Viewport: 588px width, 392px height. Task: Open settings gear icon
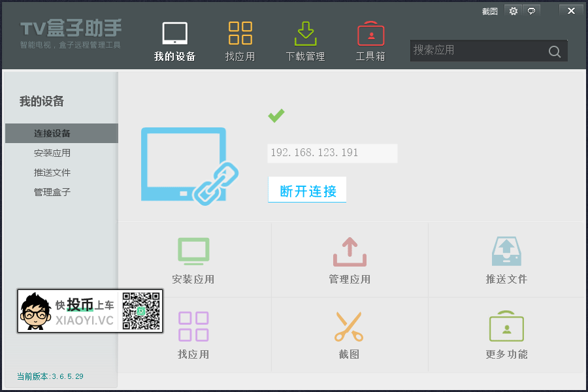[514, 11]
